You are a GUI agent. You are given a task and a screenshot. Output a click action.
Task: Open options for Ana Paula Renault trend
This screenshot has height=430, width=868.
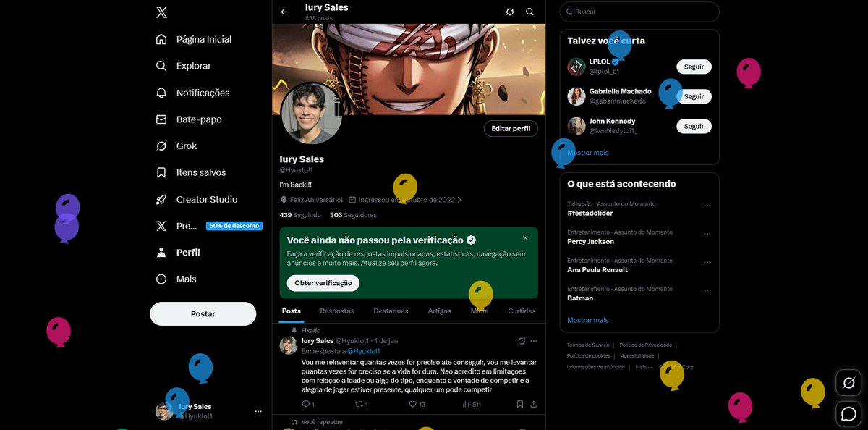tap(707, 262)
